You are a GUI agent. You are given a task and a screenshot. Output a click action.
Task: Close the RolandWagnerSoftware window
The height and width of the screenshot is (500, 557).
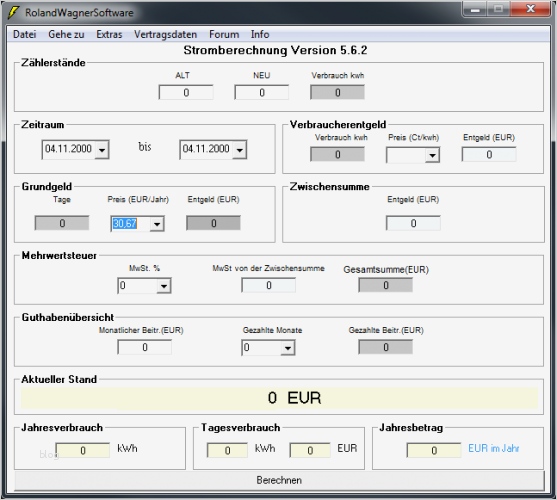(x=530, y=9)
